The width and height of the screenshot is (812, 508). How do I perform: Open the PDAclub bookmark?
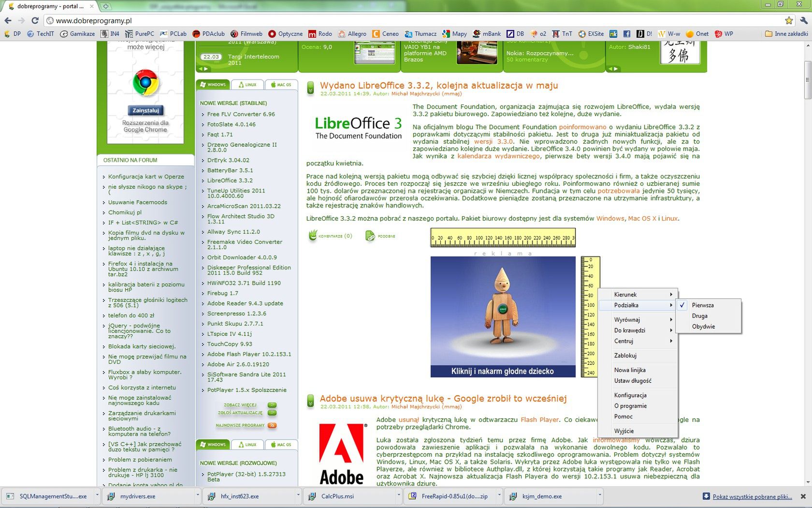coord(208,34)
